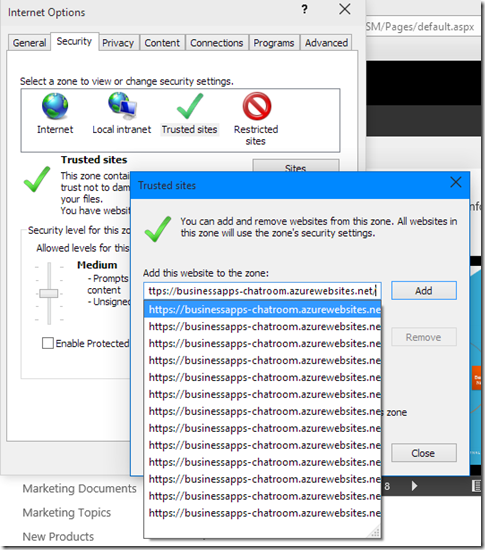
Task: Select the Internet zone globe icon
Action: [x=55, y=106]
